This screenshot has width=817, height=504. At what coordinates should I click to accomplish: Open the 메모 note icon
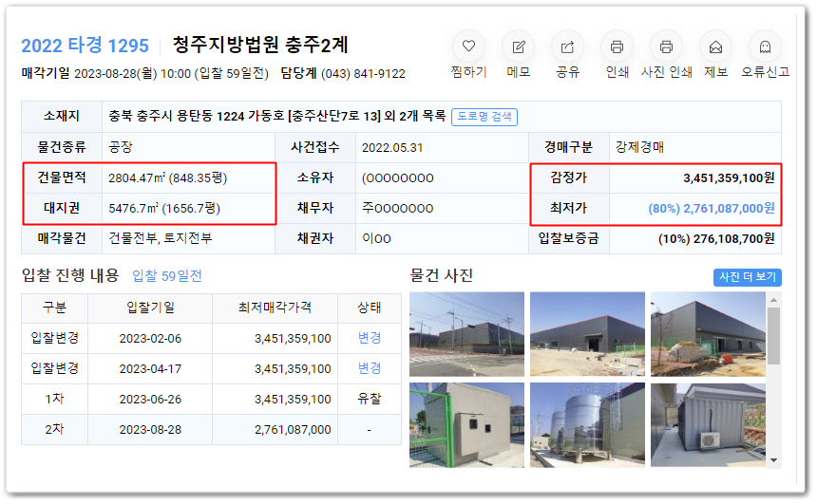pyautogui.click(x=519, y=47)
